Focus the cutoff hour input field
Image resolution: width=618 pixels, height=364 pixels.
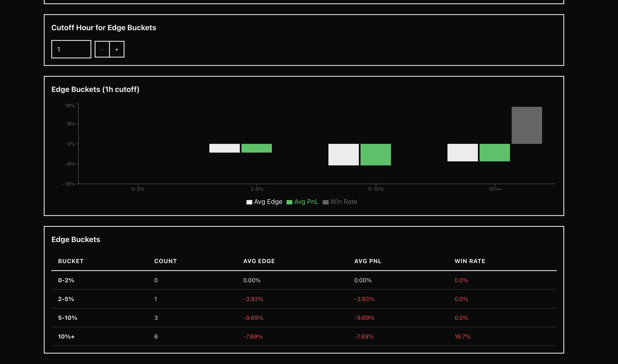click(71, 49)
